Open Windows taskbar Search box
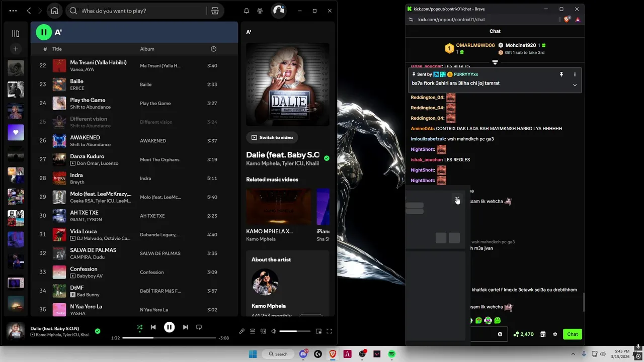The image size is (644, 362). tap(278, 354)
